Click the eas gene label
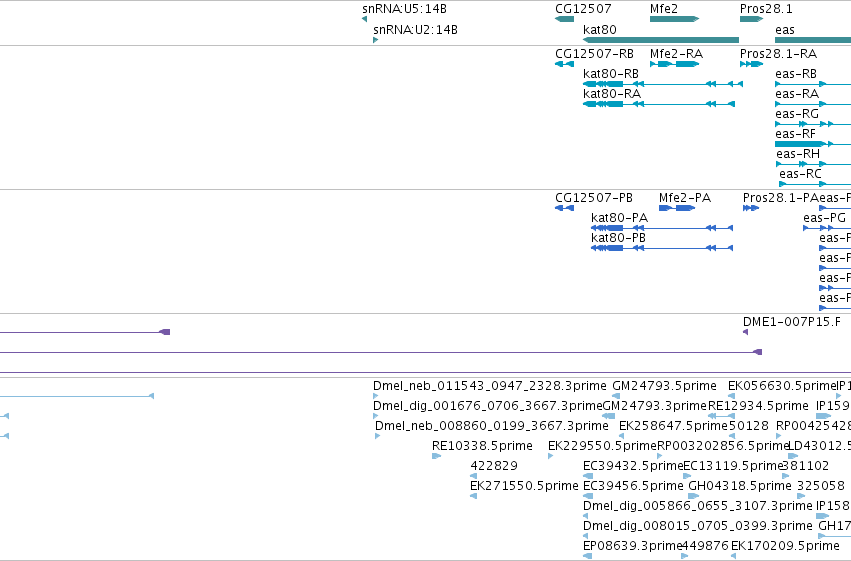The height and width of the screenshot is (561, 851). click(x=785, y=30)
